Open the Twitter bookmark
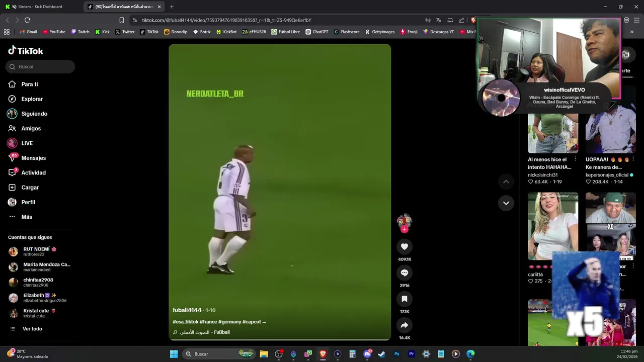The image size is (644, 362). tap(125, 32)
